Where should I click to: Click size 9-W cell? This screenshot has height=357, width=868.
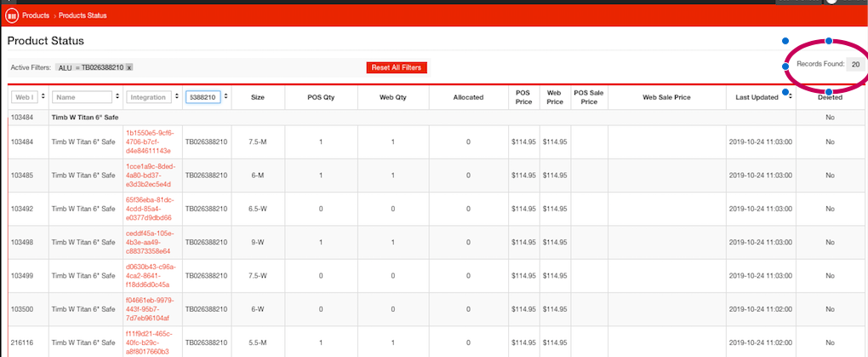tap(258, 242)
